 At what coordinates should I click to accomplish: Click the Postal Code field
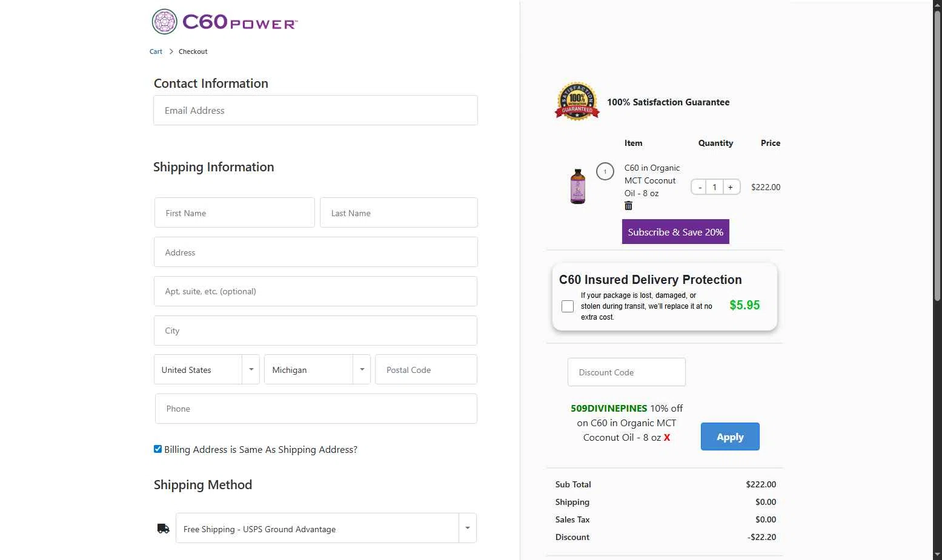tap(426, 369)
